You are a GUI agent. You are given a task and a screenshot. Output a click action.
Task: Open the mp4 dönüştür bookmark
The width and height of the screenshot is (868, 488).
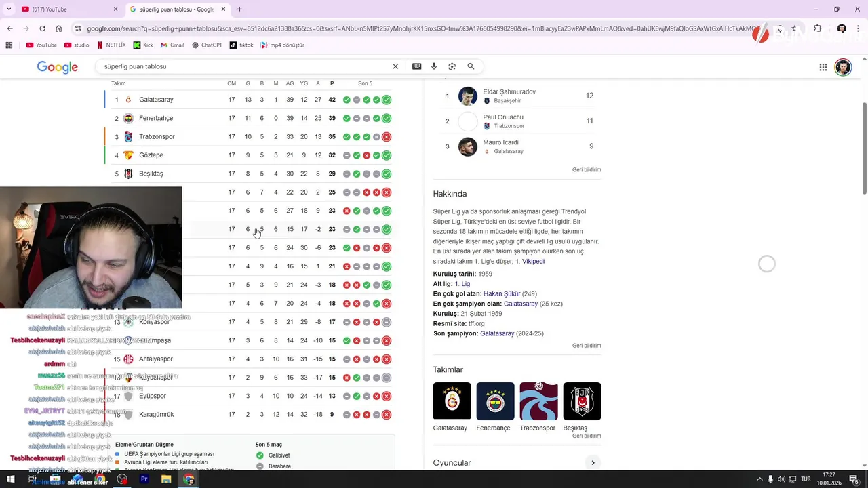282,45
